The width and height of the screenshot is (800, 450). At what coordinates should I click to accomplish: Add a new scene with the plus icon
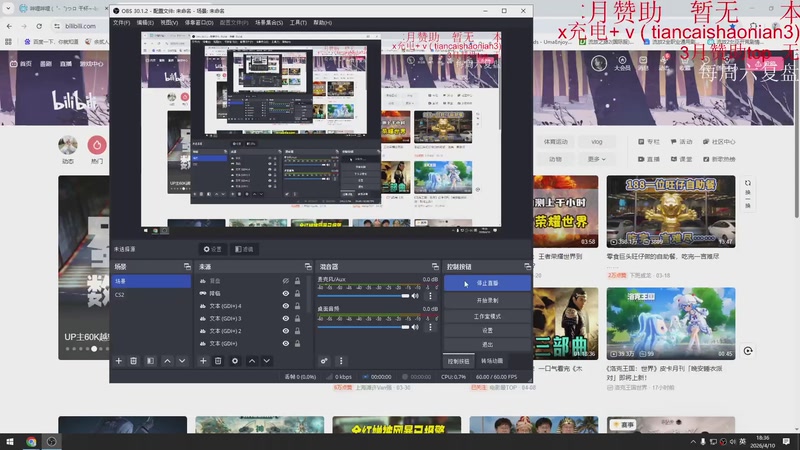coord(119,361)
